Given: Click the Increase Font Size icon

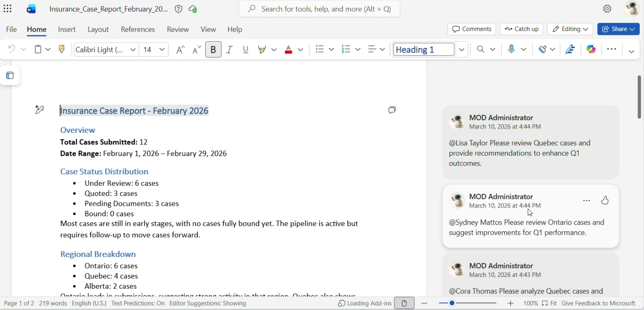Looking at the screenshot, I should click(180, 50).
